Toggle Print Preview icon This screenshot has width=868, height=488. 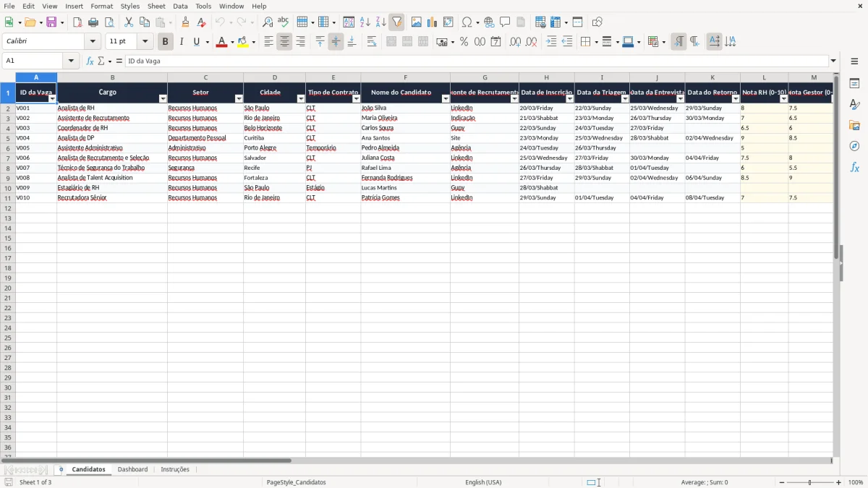tap(109, 22)
